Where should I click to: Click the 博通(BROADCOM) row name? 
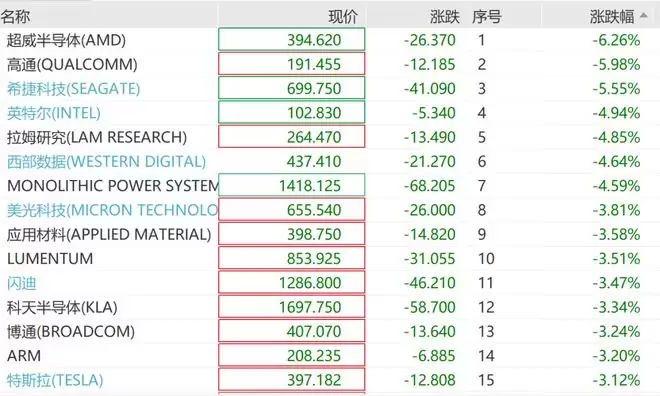[71, 332]
